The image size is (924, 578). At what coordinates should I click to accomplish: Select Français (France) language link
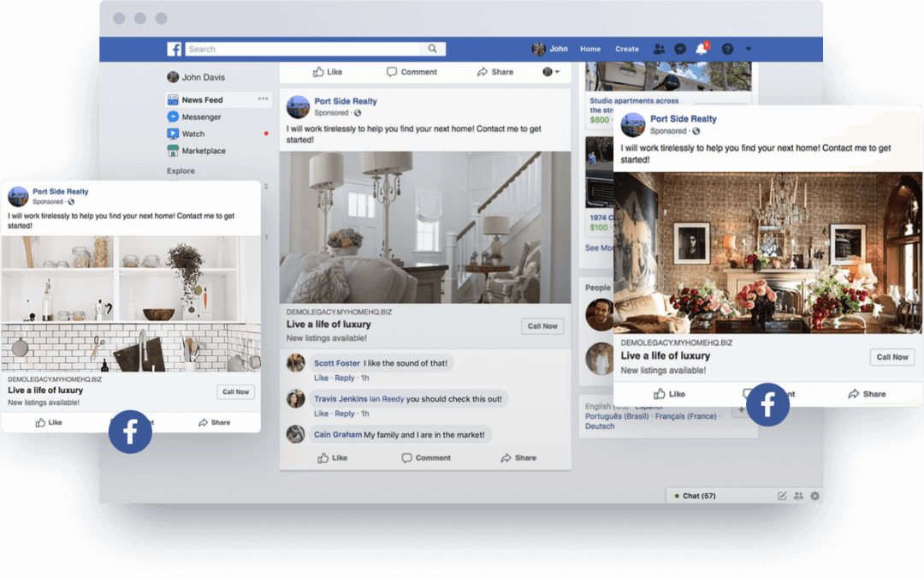click(685, 416)
